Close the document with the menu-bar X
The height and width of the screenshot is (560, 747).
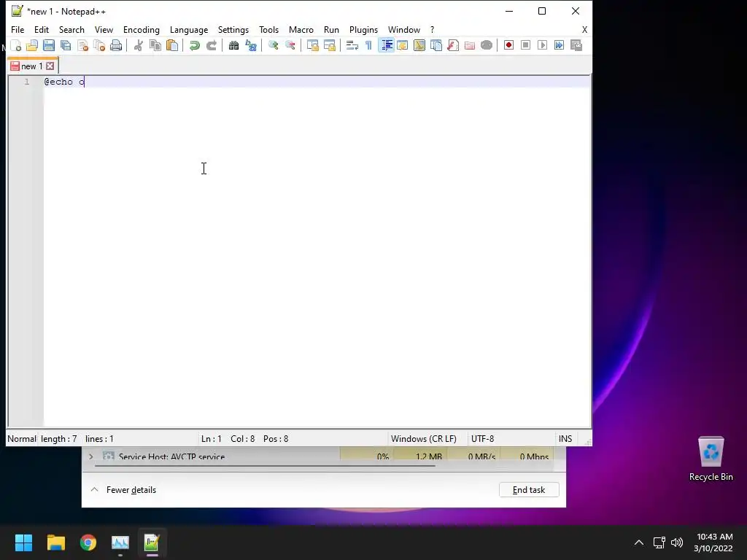pyautogui.click(x=584, y=29)
